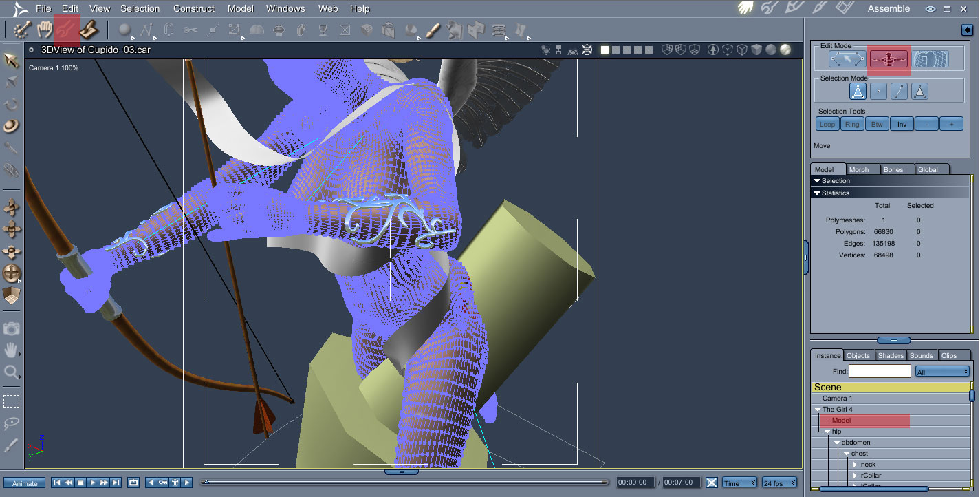The image size is (980, 497).
Task: Switch to the four-view layout icon
Action: point(639,50)
